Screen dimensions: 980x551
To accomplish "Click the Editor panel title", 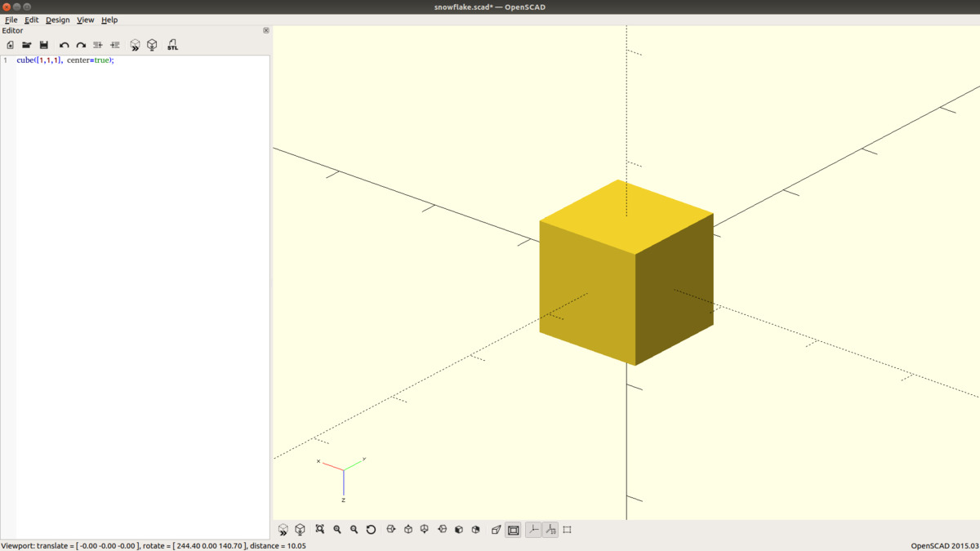I will 12,30.
